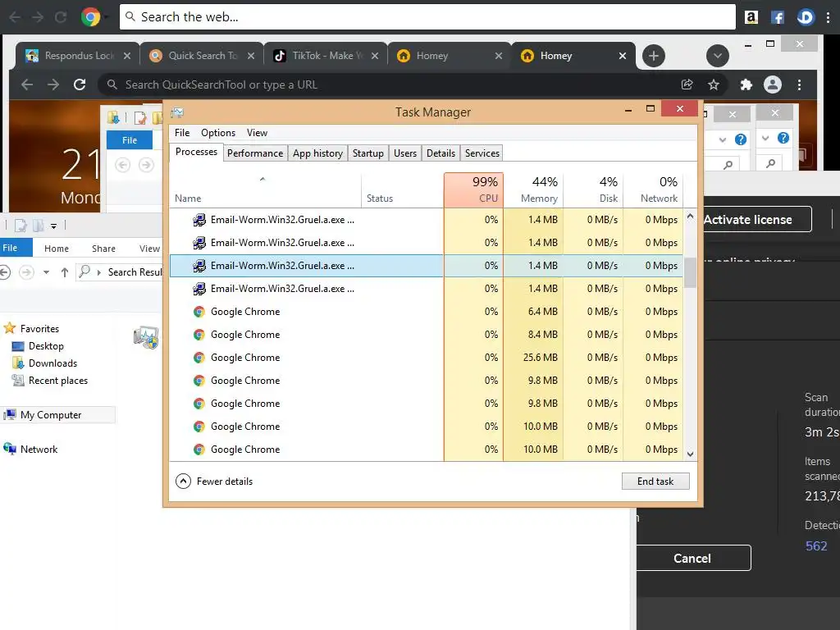Image resolution: width=840 pixels, height=630 pixels.
Task: Open the Chrome tab search dropdown arrow
Action: (717, 56)
